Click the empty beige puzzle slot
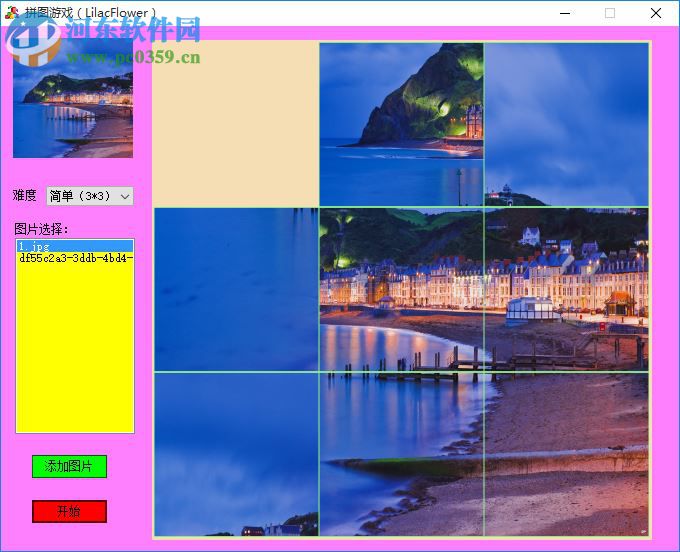680x552 pixels. point(236,124)
